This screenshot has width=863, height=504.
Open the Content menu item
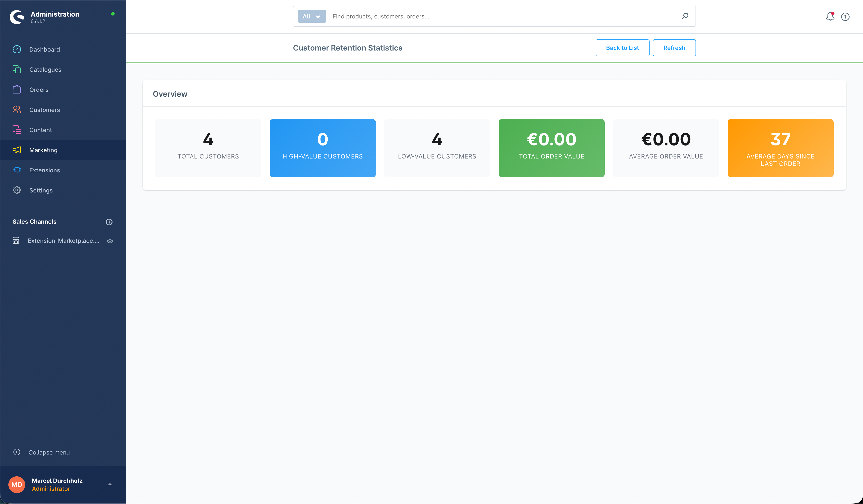(41, 130)
